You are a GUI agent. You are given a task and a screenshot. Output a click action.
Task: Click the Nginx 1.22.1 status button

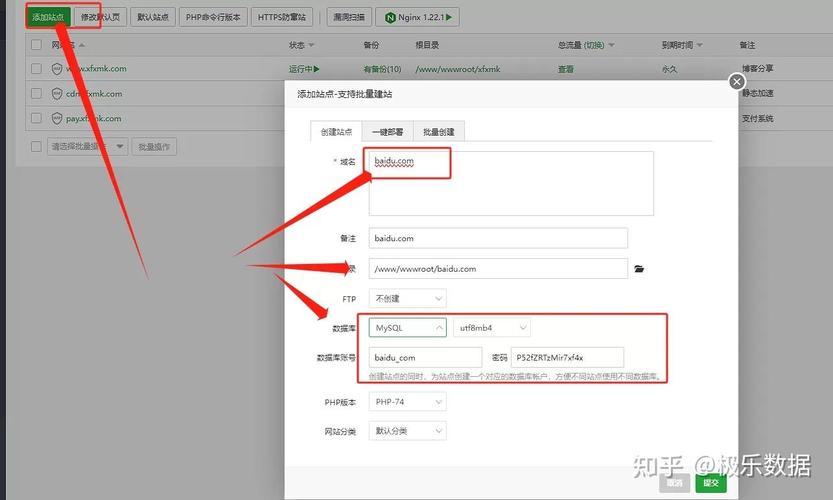pyautogui.click(x=418, y=18)
